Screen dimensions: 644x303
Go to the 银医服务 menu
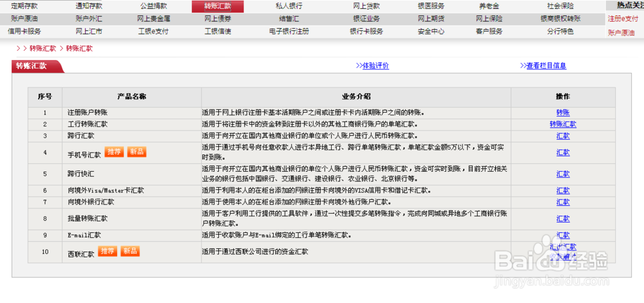click(x=431, y=6)
